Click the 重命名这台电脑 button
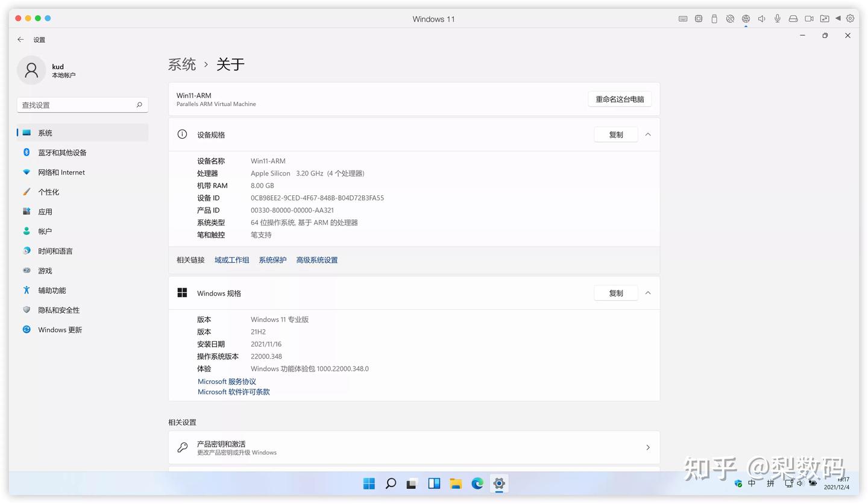Image resolution: width=868 pixels, height=504 pixels. point(620,98)
